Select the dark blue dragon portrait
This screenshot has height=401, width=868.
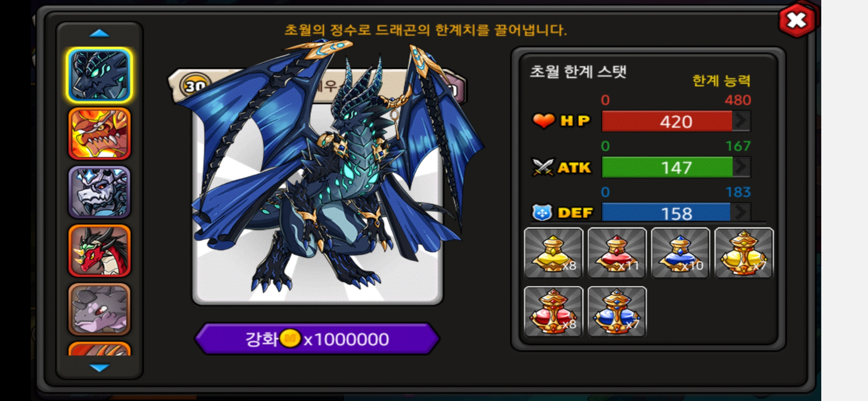point(99,75)
